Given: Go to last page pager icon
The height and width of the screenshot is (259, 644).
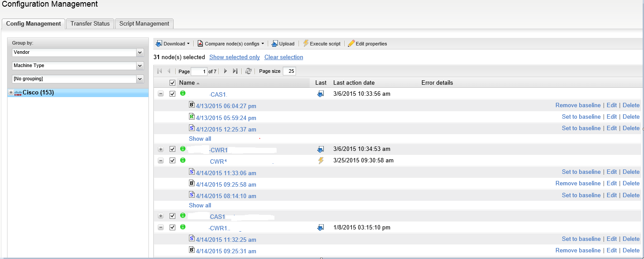Looking at the screenshot, I should pyautogui.click(x=235, y=71).
